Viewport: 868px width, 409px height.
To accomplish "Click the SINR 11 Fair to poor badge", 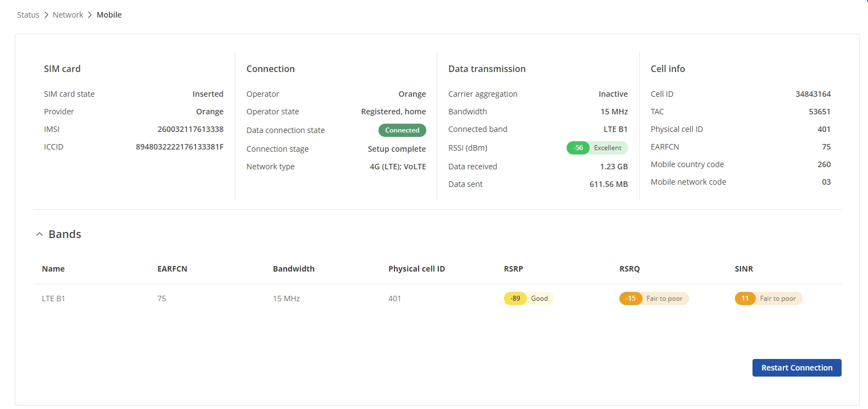I will pyautogui.click(x=768, y=299).
